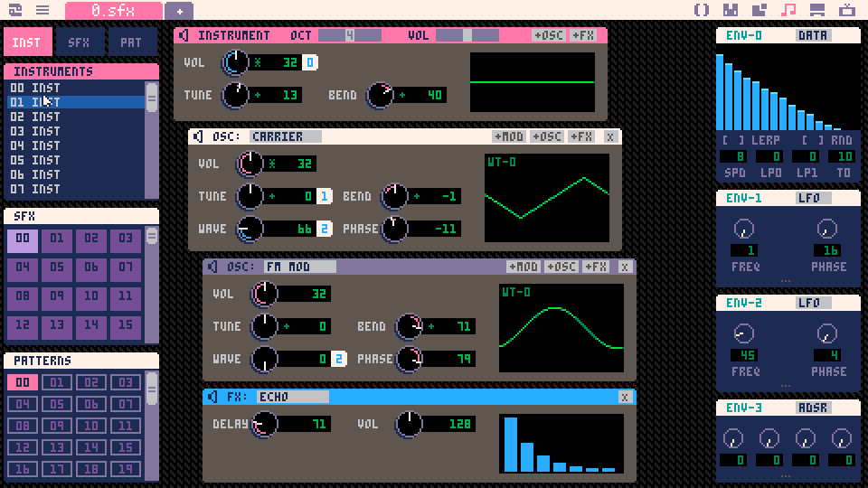
Task: Click the Carrier WAVE knob
Action: [250, 229]
